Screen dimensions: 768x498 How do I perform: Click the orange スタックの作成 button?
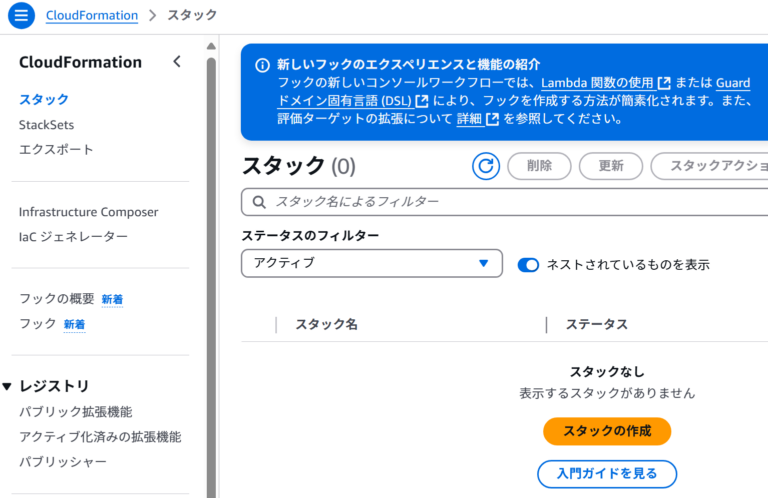tap(607, 431)
